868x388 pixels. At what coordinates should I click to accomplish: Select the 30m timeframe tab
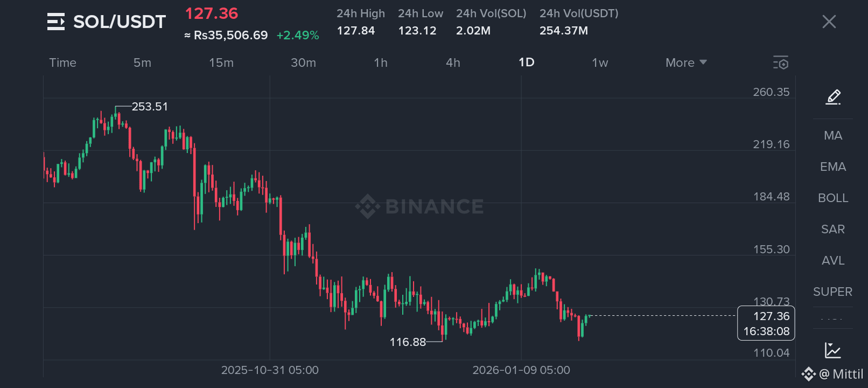click(x=304, y=63)
